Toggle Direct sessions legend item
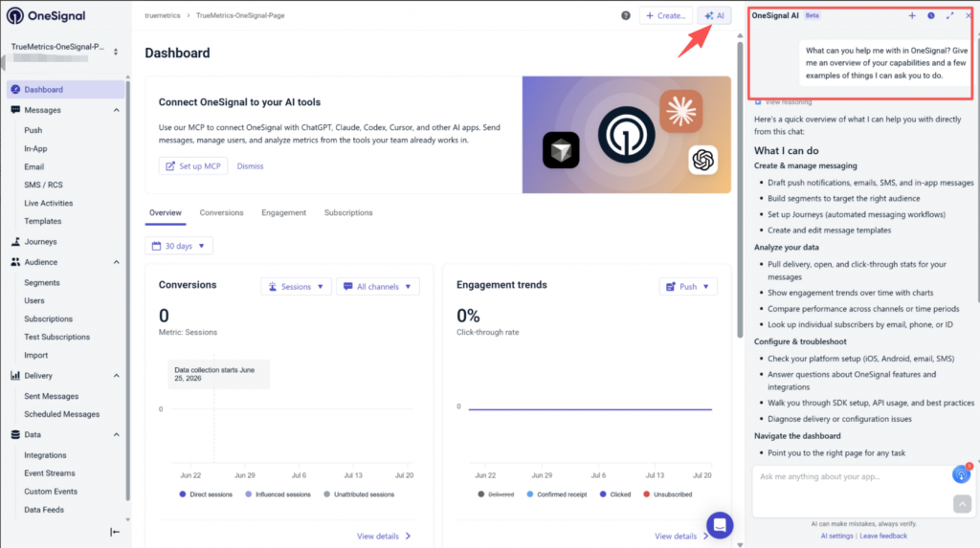 (206, 494)
